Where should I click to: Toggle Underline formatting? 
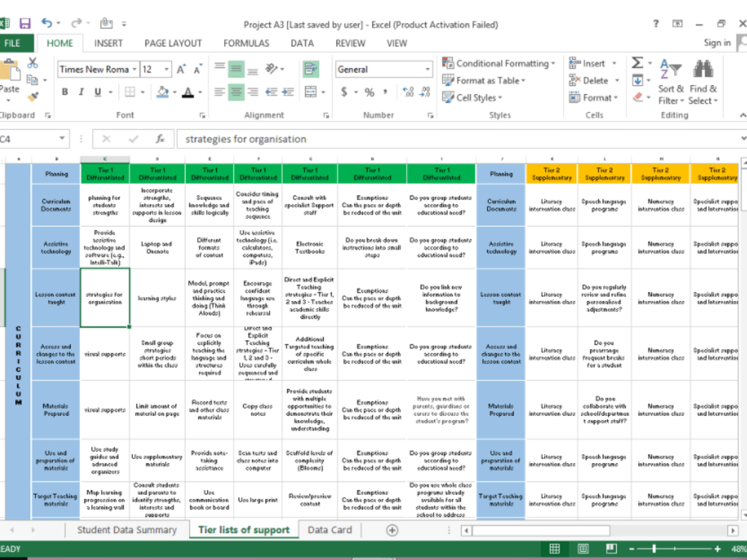pos(98,92)
